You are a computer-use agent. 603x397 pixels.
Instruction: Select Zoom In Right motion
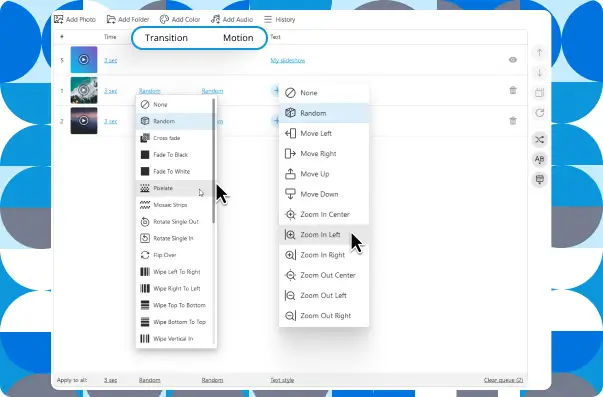324,255
